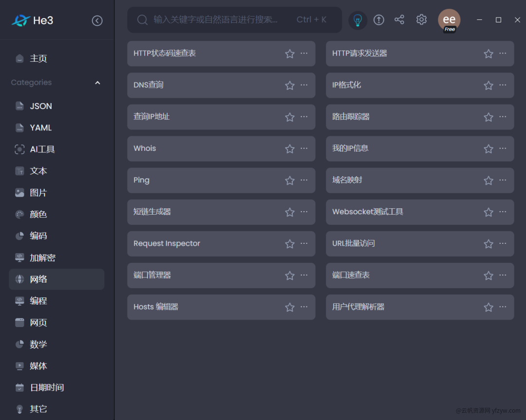Click the search magnifier icon

click(142, 20)
